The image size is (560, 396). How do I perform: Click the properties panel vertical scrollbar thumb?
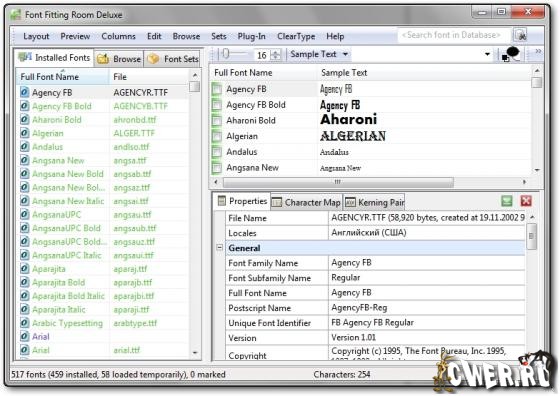pyautogui.click(x=531, y=236)
